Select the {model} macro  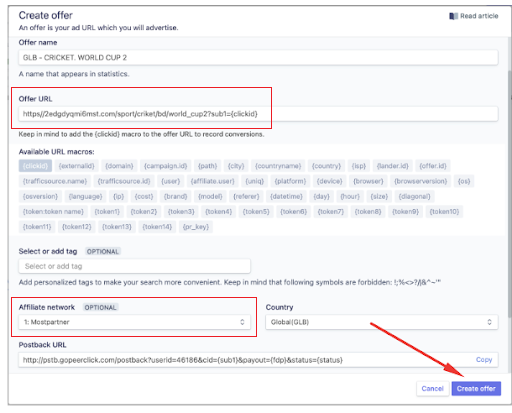(210, 197)
